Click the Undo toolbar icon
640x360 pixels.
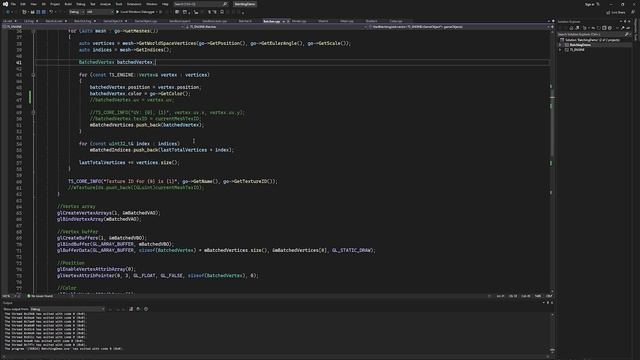(x=51, y=12)
